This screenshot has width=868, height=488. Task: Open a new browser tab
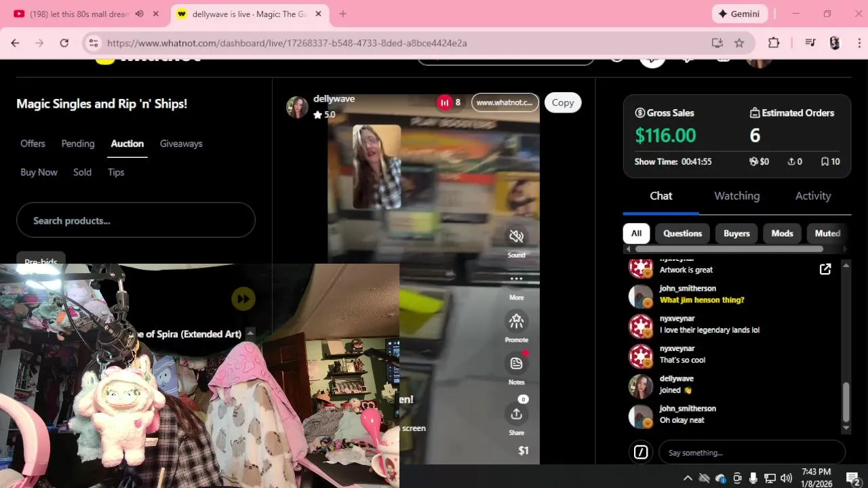(342, 14)
